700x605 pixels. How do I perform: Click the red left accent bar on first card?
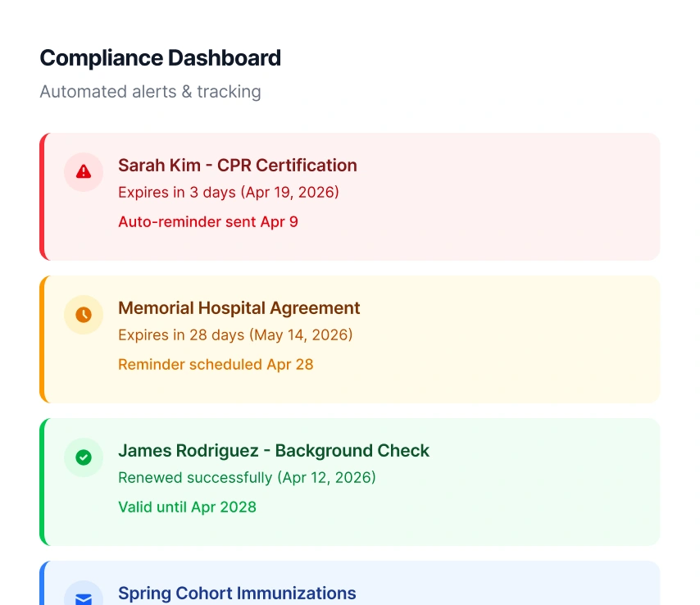pyautogui.click(x=42, y=197)
